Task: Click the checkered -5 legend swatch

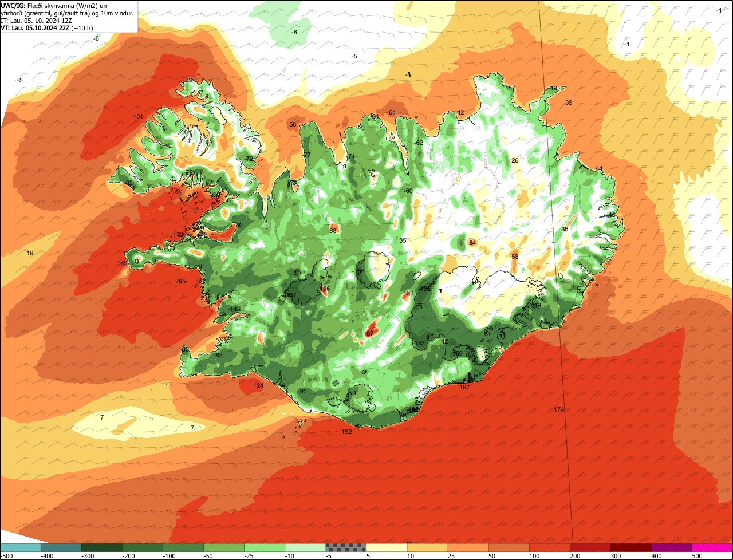Action: (x=345, y=548)
